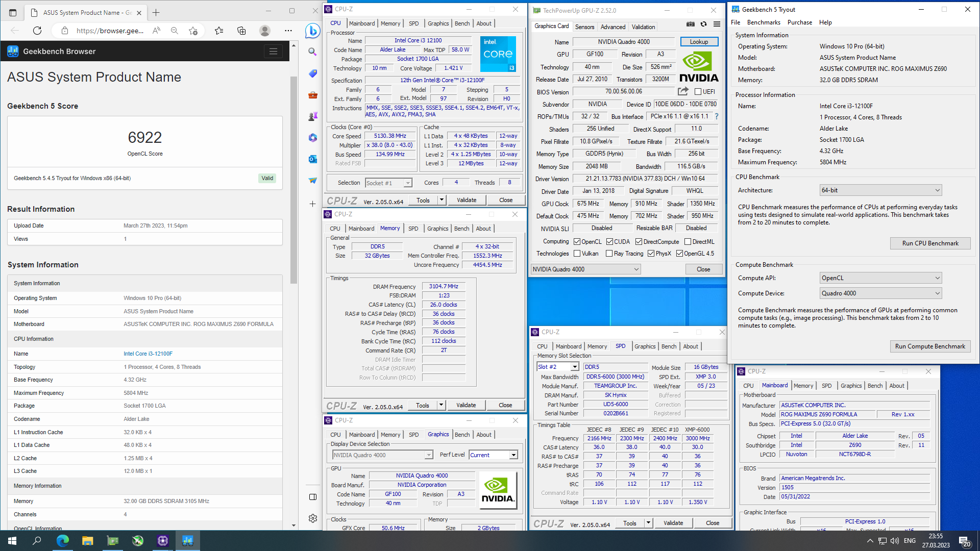Expand Tools arrow in CPU-Z SPD window

(x=648, y=523)
